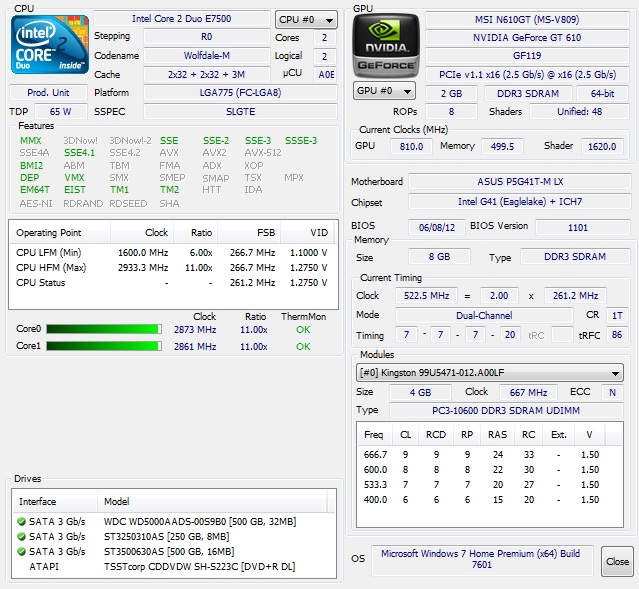Click the tRFC value 86
The width and height of the screenshot is (639, 589).
click(617, 335)
